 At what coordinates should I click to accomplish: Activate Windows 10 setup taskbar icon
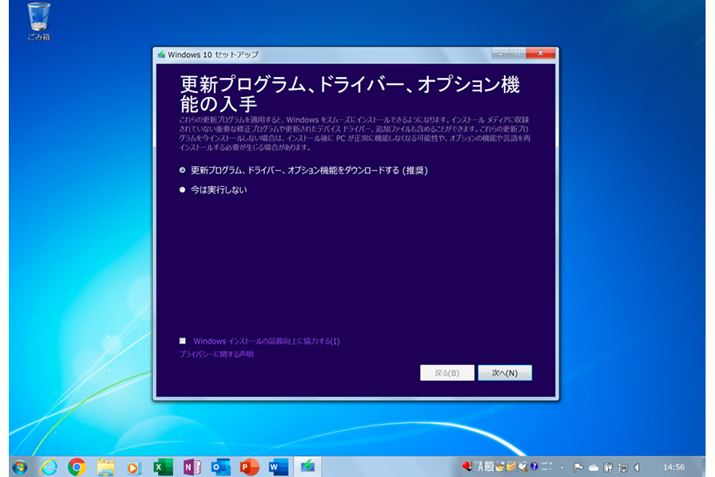point(307,467)
